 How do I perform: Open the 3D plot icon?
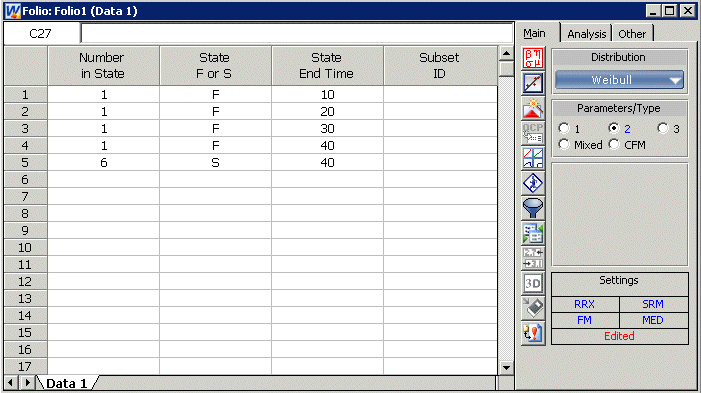click(x=533, y=283)
